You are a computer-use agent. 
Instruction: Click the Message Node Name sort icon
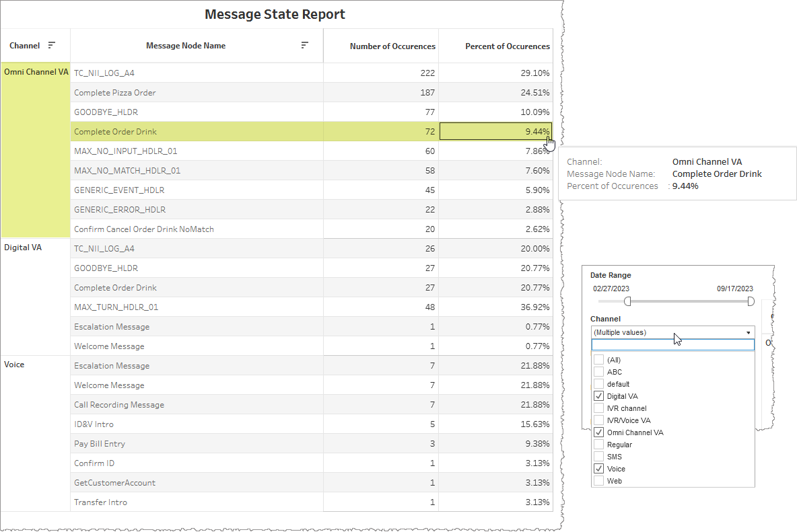pos(305,46)
